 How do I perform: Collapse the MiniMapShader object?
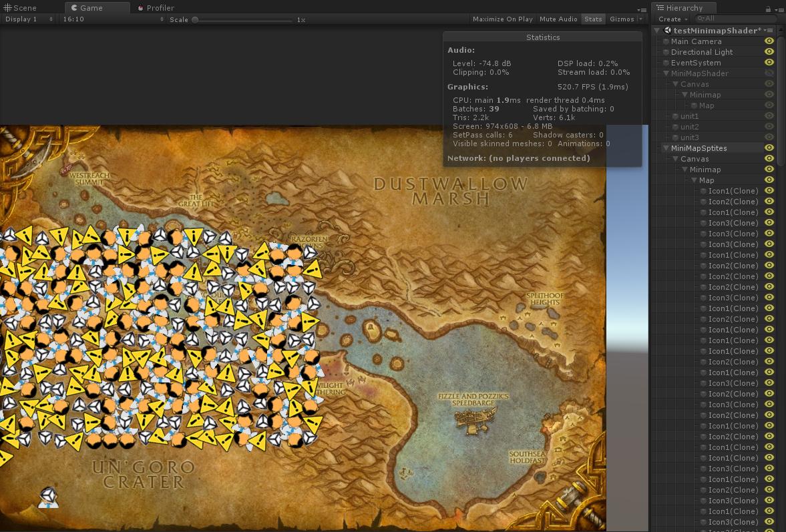(x=666, y=73)
